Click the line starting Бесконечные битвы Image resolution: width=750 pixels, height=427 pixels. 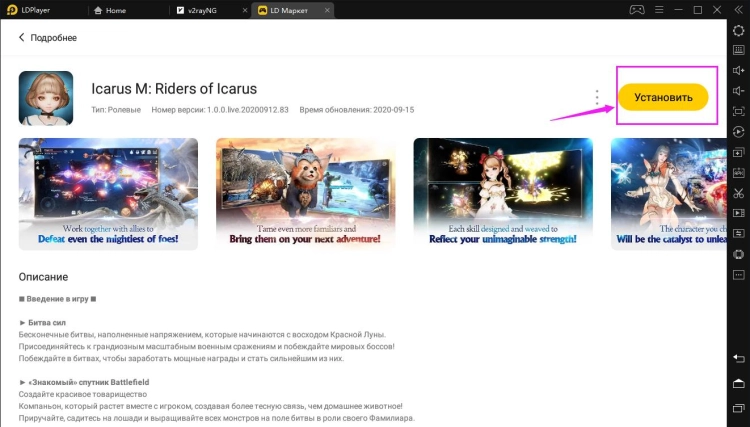pyautogui.click(x=202, y=335)
